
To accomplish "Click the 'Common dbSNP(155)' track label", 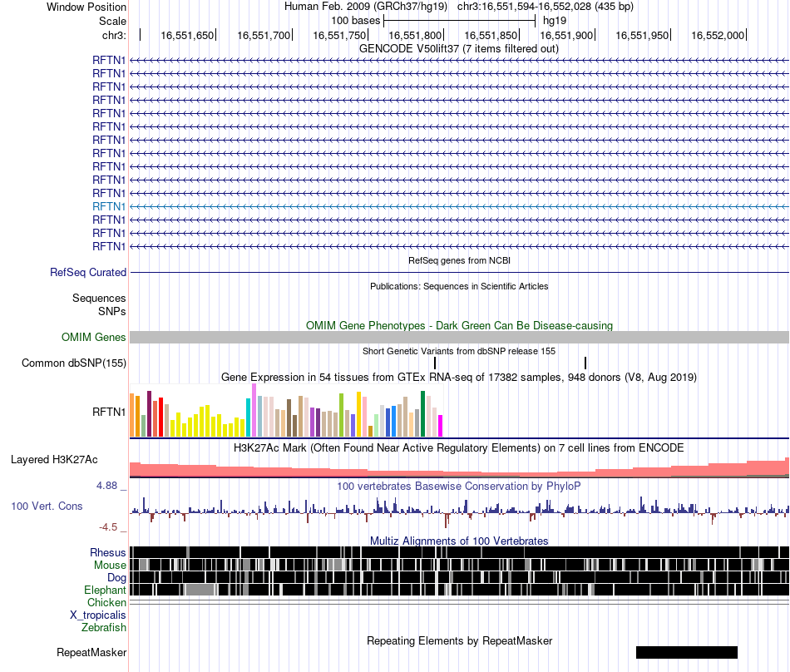I will tap(73, 363).
